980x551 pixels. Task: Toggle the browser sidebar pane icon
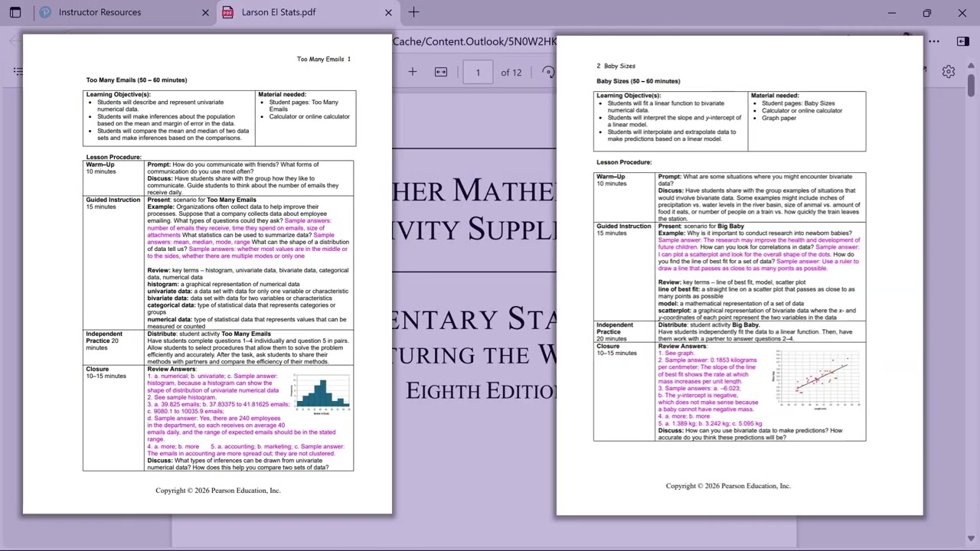click(x=963, y=41)
